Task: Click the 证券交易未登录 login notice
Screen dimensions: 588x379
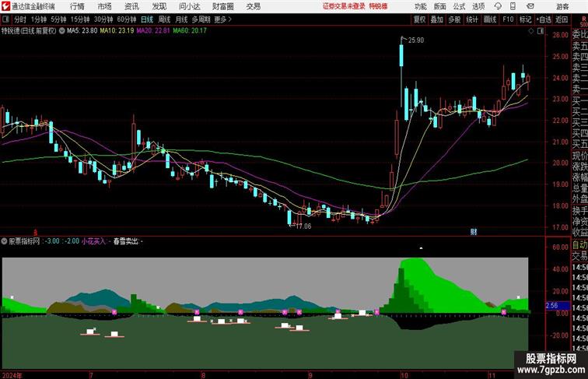Action: coord(344,6)
